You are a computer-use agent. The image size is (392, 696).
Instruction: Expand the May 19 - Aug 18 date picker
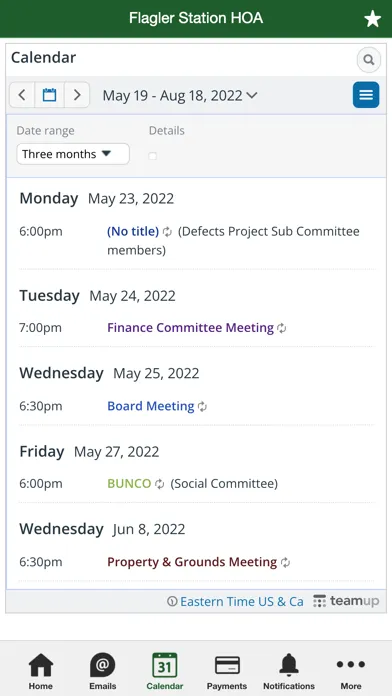[x=180, y=95]
